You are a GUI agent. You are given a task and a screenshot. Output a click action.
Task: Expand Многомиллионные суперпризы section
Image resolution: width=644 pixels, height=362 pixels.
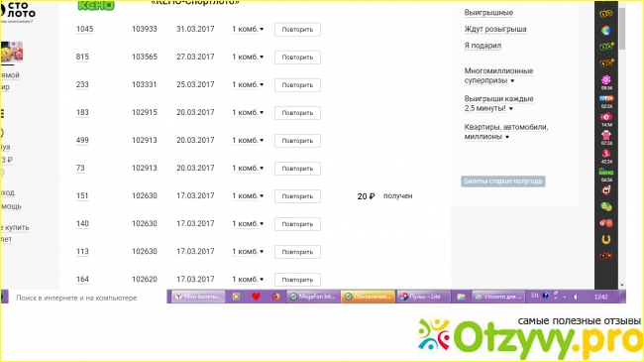point(498,75)
